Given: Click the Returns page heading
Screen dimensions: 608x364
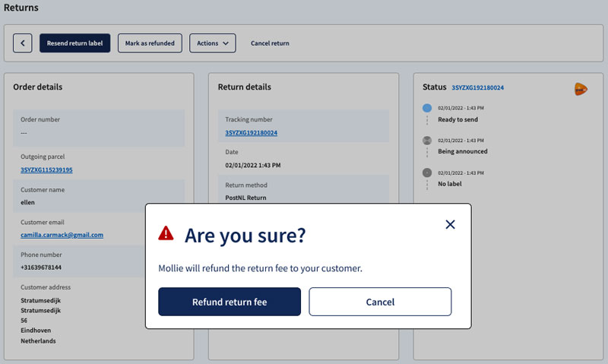Looking at the screenshot, I should pos(21,8).
